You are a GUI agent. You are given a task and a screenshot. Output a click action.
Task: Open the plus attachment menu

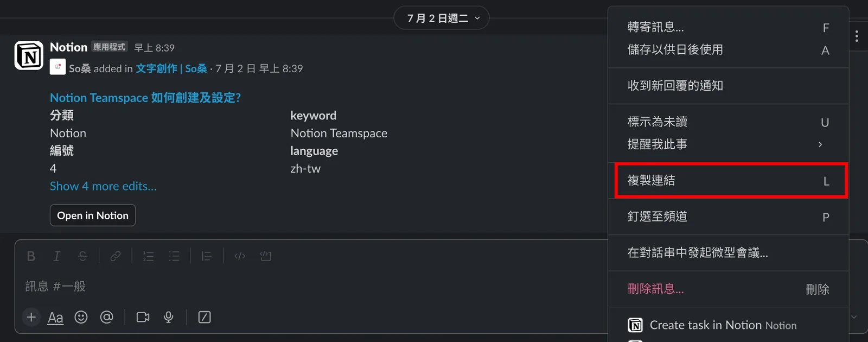[x=31, y=317]
